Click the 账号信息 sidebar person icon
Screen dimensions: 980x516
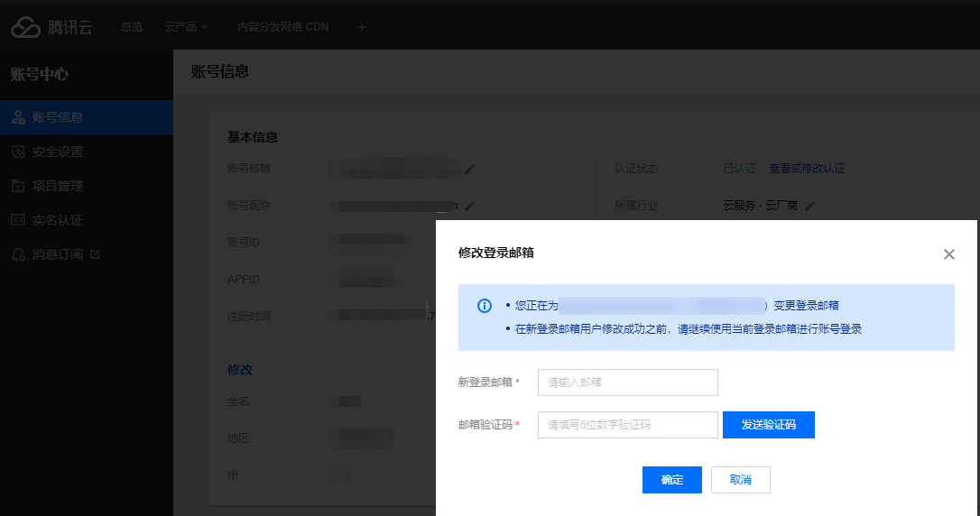pos(18,116)
